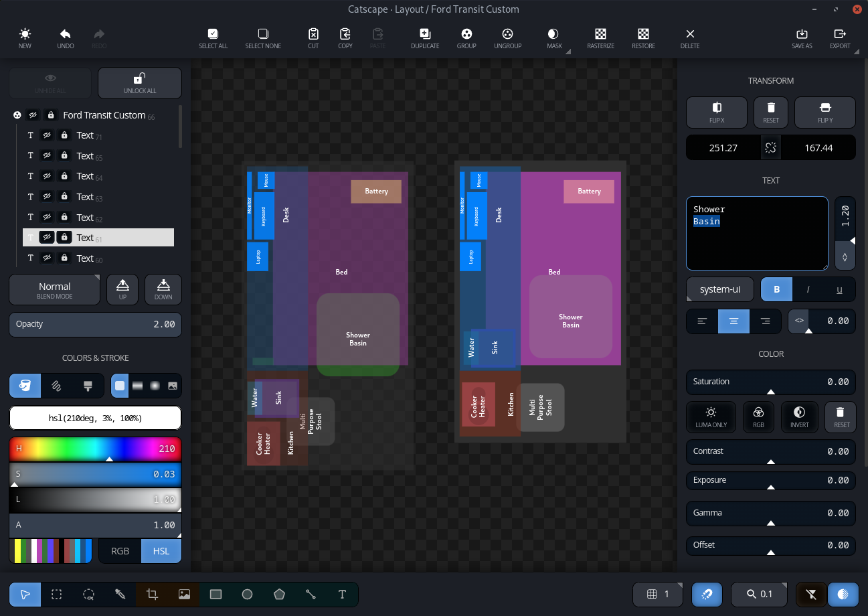Viewport: 868px width, 616px height.
Task: Switch color mode to RGB tab
Action: point(120,551)
